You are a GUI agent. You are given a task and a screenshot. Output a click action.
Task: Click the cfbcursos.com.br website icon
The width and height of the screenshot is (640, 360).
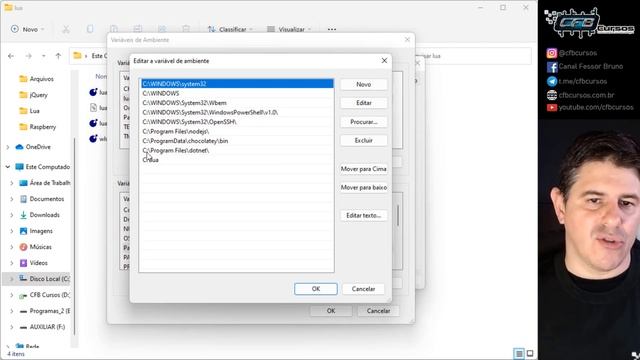coord(552,95)
